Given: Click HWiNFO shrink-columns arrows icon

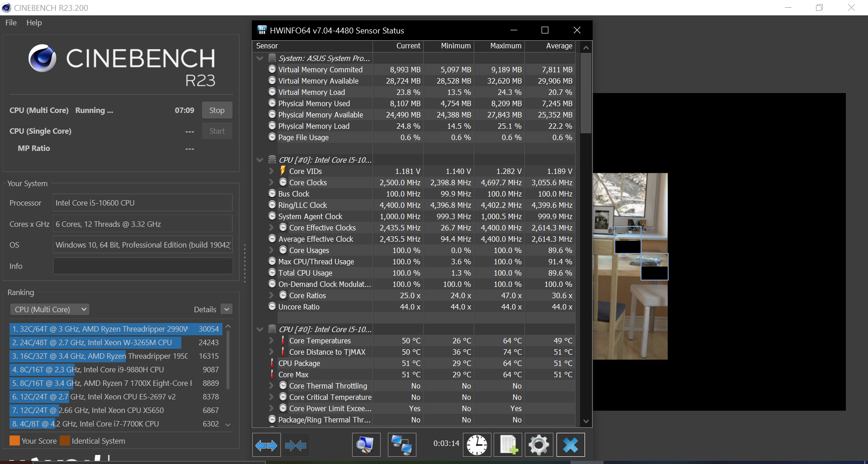Looking at the screenshot, I should pyautogui.click(x=296, y=445).
